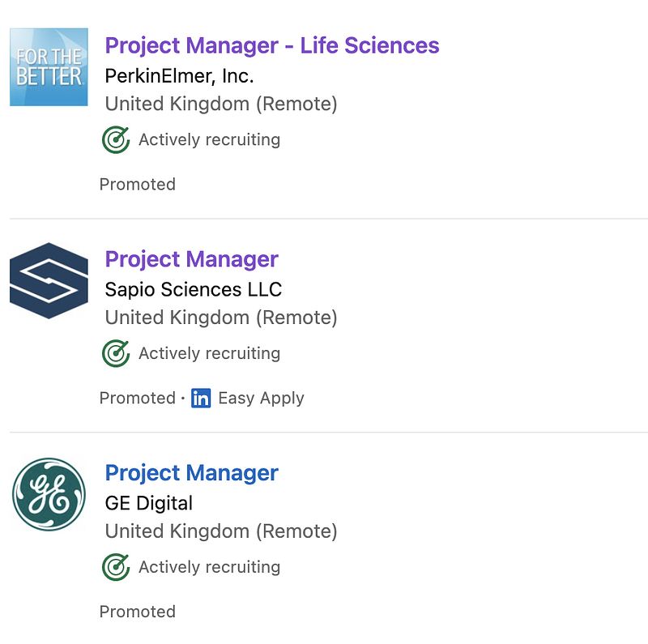Click the GE Digital round logo
Screen dimensions: 648x644
click(x=49, y=494)
